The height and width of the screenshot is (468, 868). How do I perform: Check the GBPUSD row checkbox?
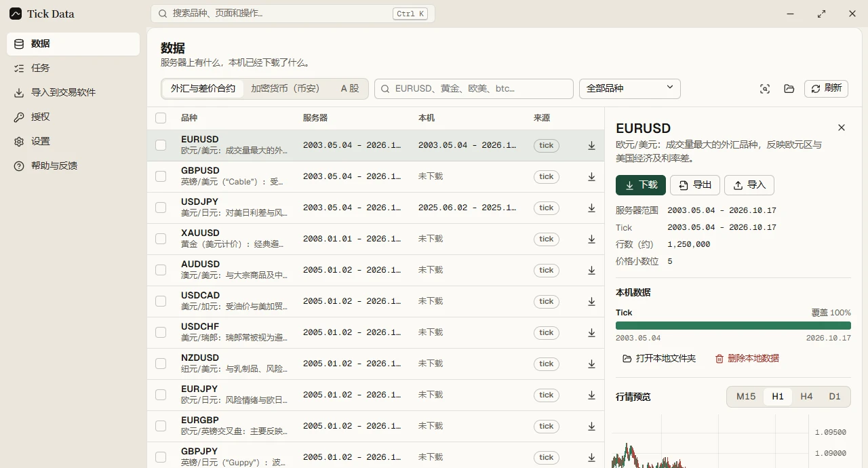pos(161,176)
